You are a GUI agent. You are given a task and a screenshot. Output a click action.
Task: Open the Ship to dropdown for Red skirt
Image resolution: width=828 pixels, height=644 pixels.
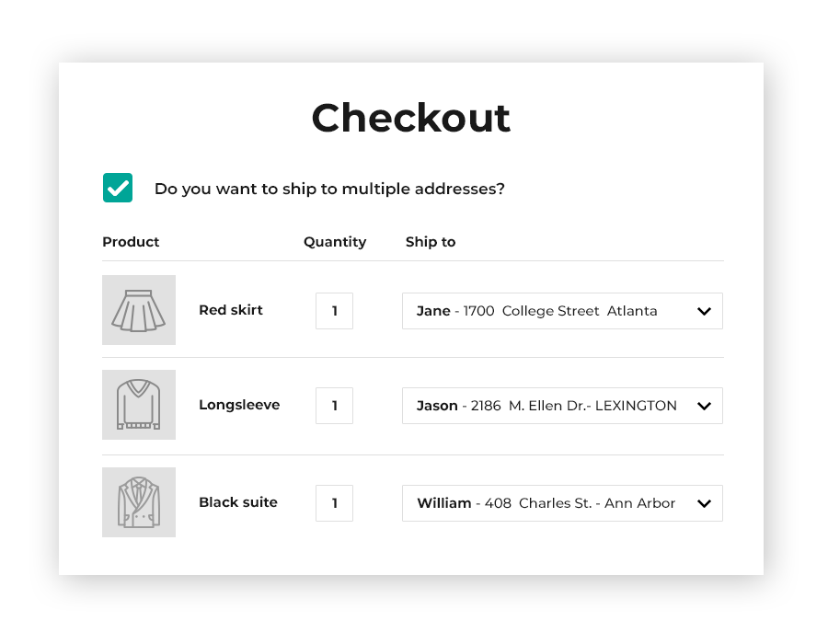coord(552,311)
